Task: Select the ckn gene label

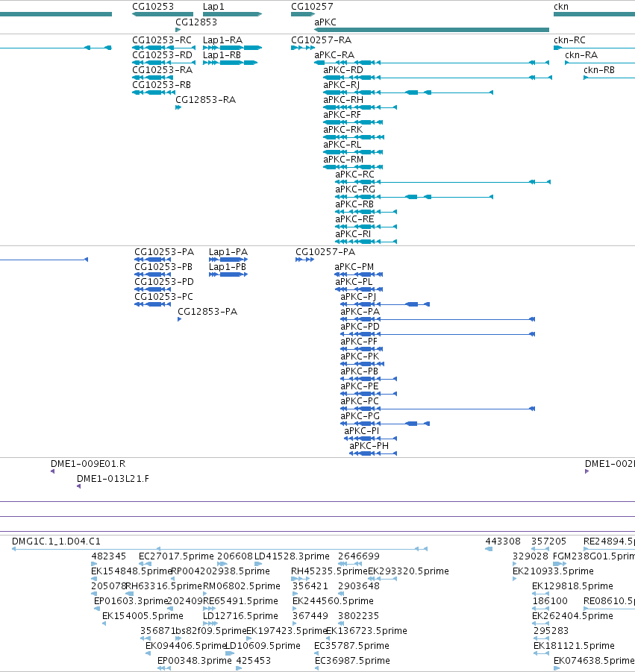Action: (561, 7)
